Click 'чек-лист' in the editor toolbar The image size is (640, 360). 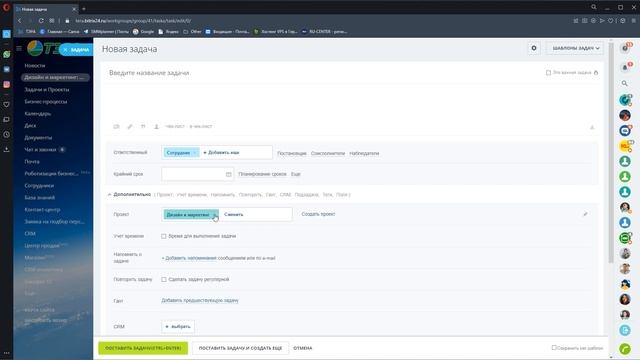(x=175, y=127)
